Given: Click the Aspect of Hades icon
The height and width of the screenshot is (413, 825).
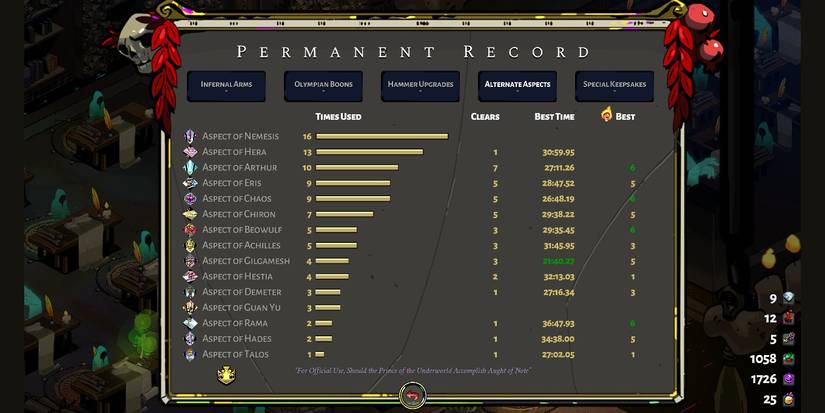Looking at the screenshot, I should [190, 339].
